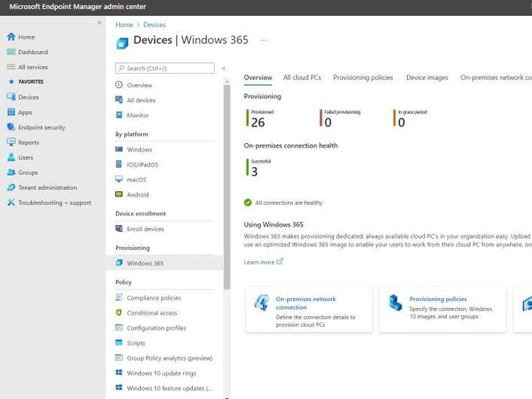
Task: Click the Failed provisioning count
Action: pos(327,122)
